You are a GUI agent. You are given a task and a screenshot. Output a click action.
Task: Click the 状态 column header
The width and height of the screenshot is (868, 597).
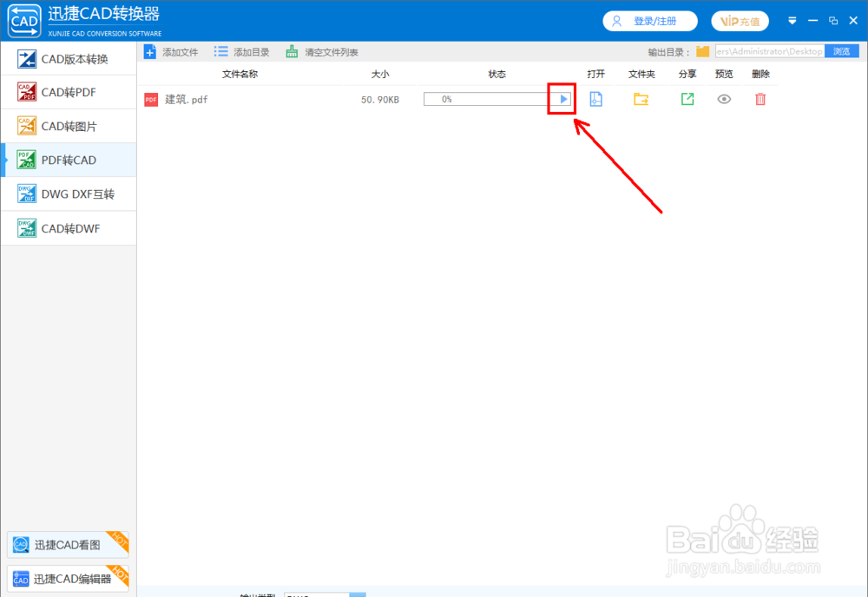pos(496,74)
